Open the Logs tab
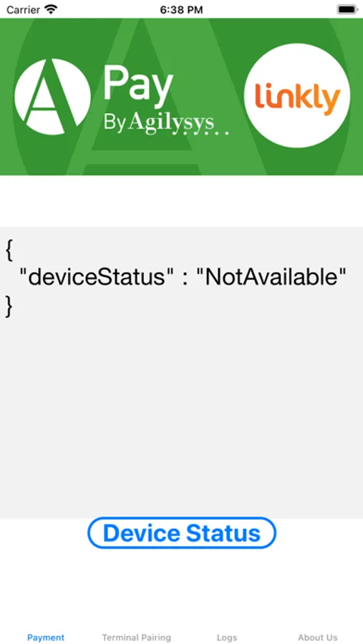 227,638
